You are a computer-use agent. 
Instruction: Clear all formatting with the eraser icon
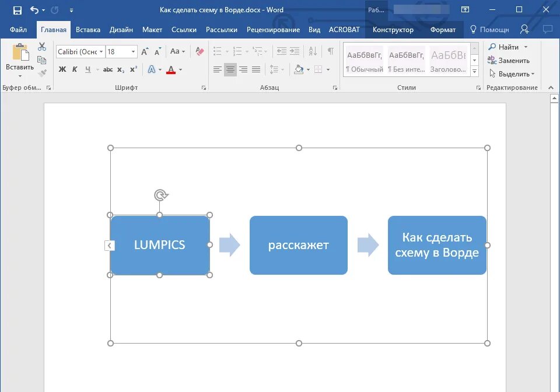[199, 52]
